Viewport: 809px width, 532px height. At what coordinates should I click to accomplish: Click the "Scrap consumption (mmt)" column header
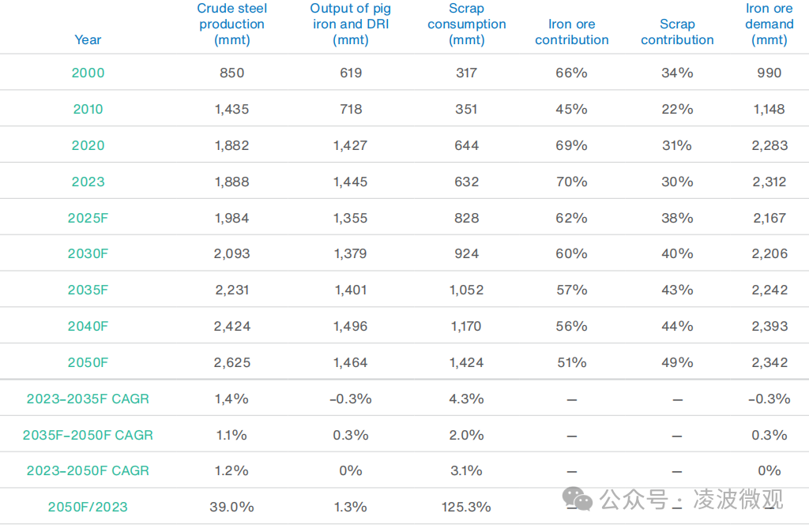pos(466,24)
